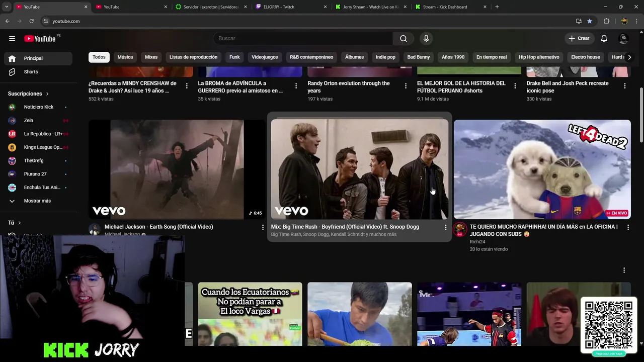The image size is (644, 362).
Task: Click Randy Orton evolution title
Action: [x=349, y=87]
